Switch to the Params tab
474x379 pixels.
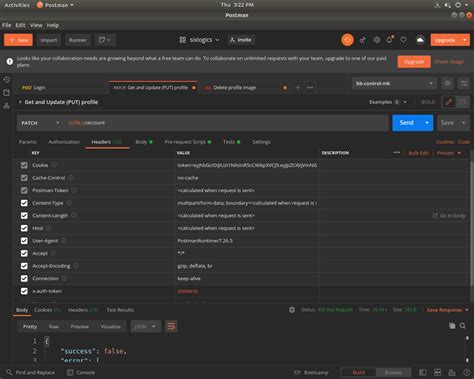[x=27, y=142]
